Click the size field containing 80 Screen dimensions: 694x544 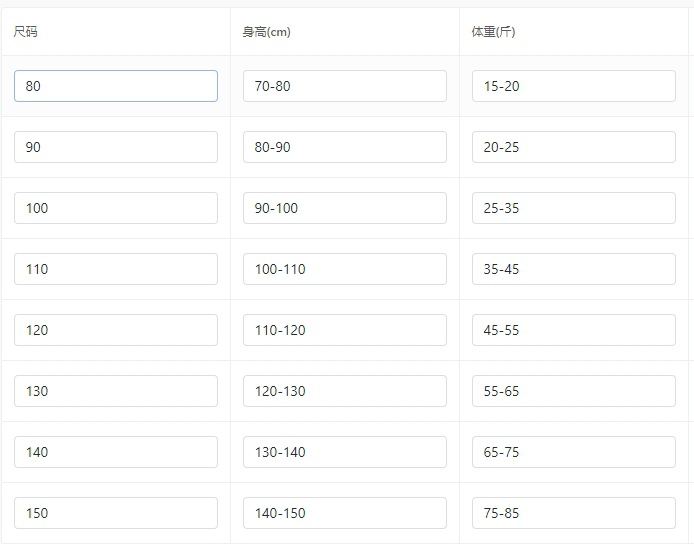coord(115,86)
